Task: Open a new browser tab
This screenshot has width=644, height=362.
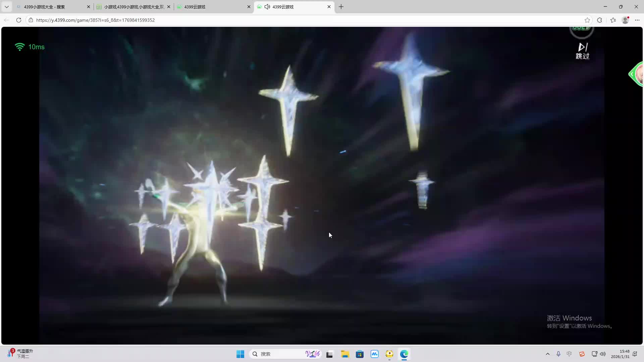Action: pos(341,7)
